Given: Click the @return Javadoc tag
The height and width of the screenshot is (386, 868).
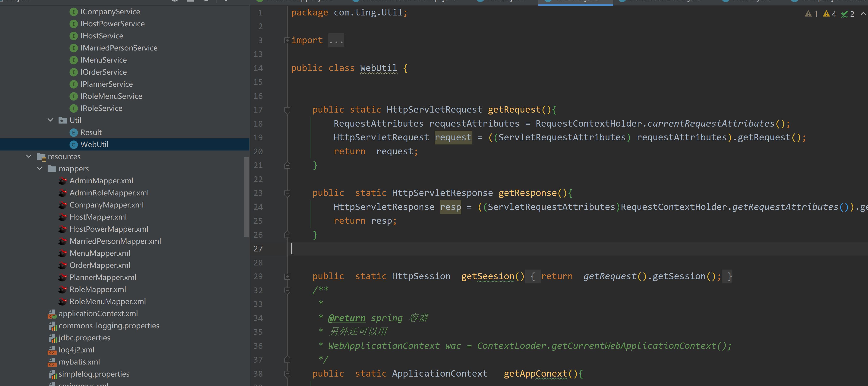Looking at the screenshot, I should 346,318.
